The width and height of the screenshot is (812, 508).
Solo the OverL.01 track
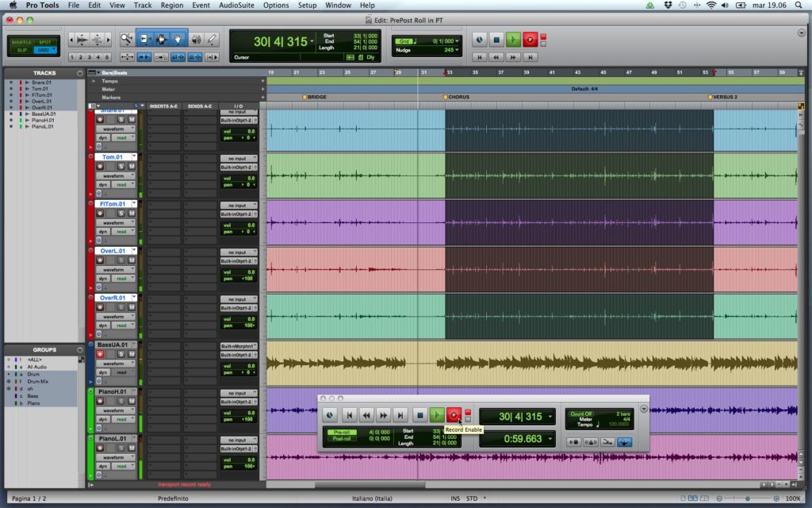click(x=121, y=260)
